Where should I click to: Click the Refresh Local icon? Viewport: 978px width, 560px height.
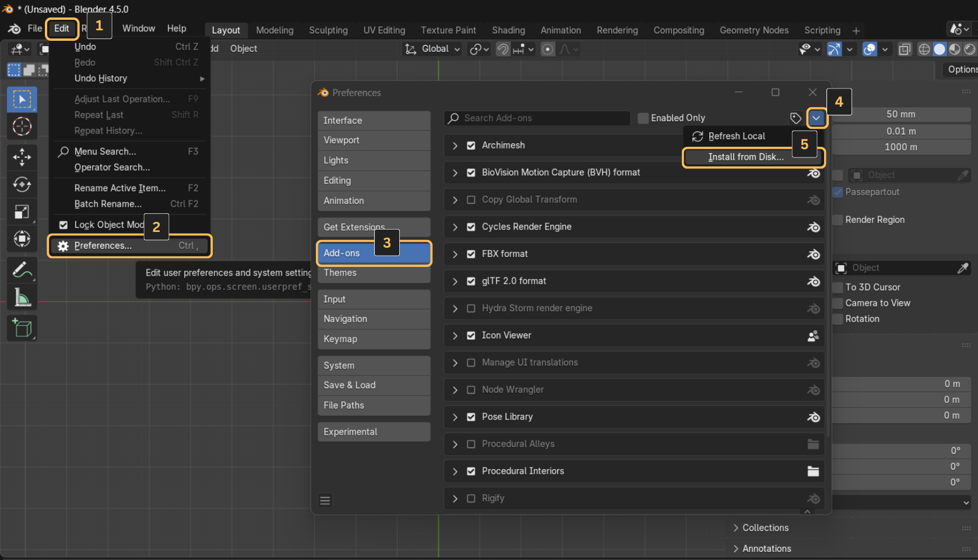click(x=697, y=136)
